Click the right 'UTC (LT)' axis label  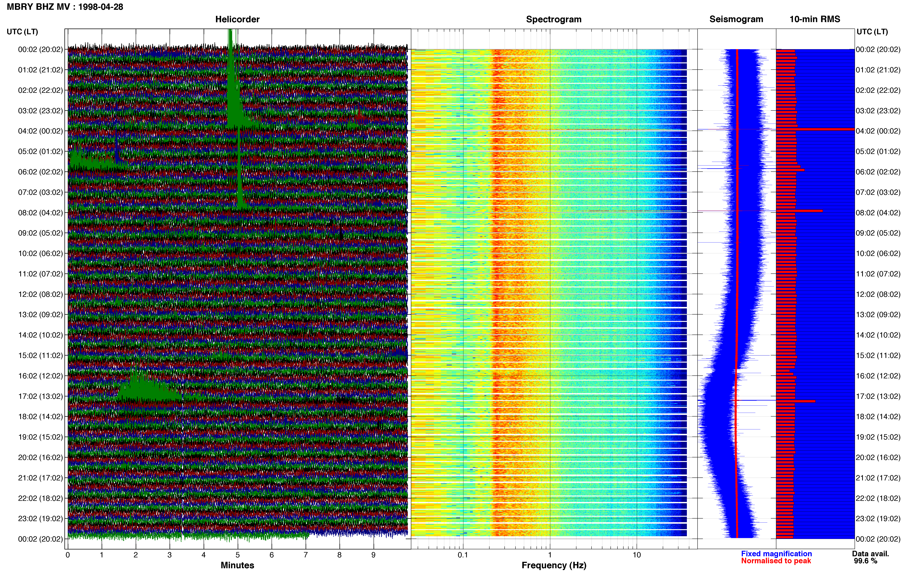pyautogui.click(x=872, y=32)
